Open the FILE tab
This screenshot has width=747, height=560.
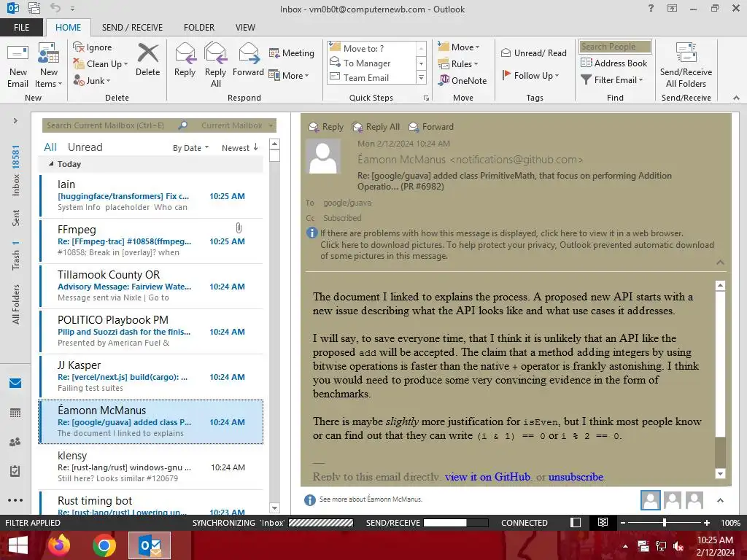coord(21,27)
